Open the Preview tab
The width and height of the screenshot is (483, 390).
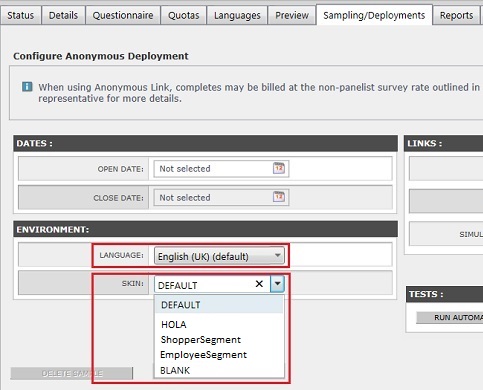[292, 15]
